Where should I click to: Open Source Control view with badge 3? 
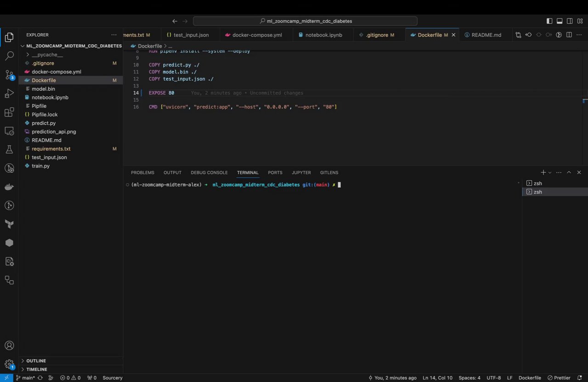[x=9, y=75]
